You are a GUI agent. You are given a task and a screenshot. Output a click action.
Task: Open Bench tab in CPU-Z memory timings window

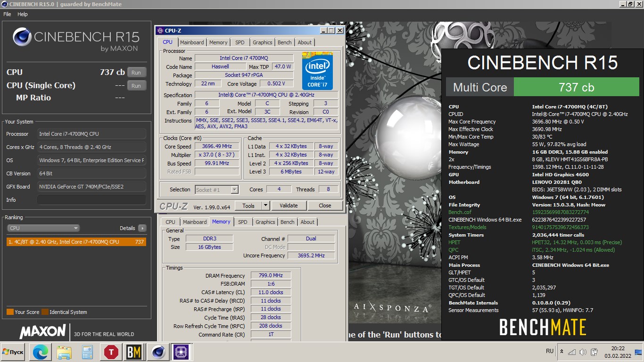click(x=288, y=222)
